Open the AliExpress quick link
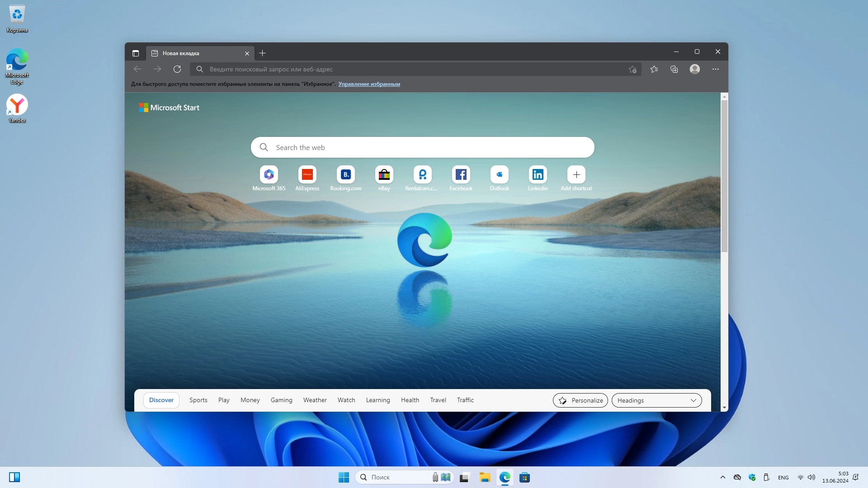The image size is (868, 488). pyautogui.click(x=307, y=175)
